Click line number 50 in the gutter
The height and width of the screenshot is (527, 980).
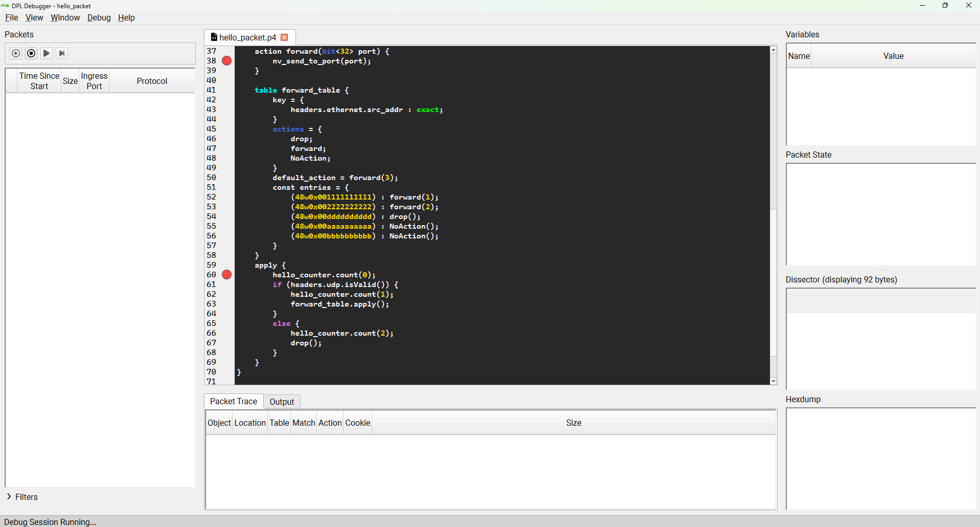point(211,178)
